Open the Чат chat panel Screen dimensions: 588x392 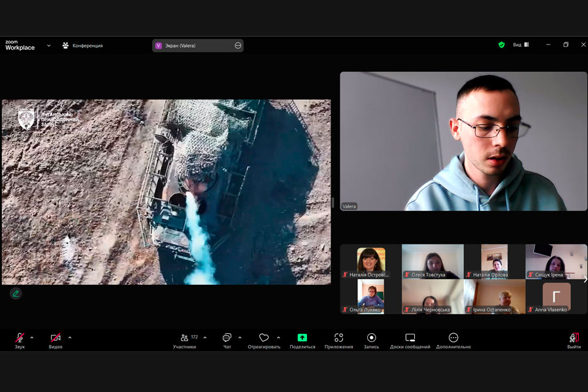click(227, 341)
